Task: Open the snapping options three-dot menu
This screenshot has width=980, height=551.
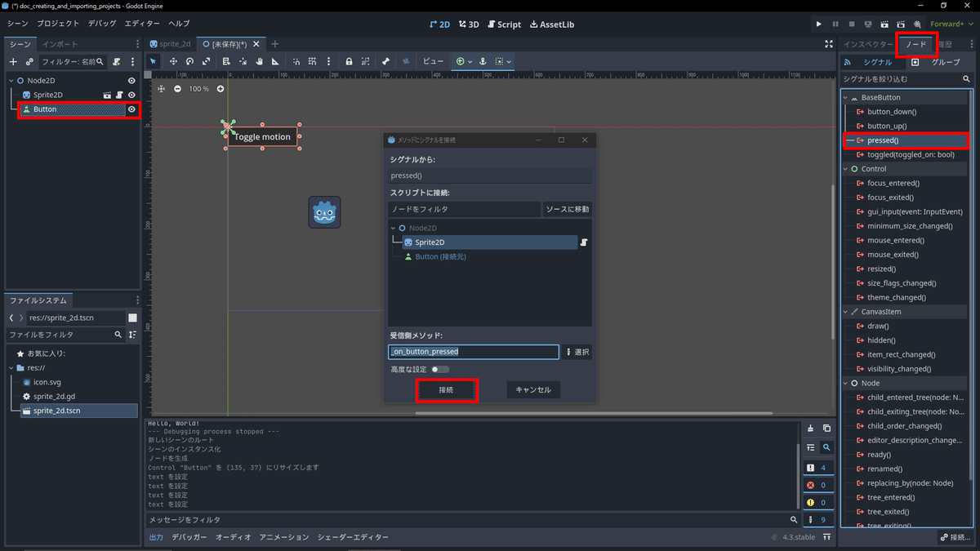Action: click(329, 61)
